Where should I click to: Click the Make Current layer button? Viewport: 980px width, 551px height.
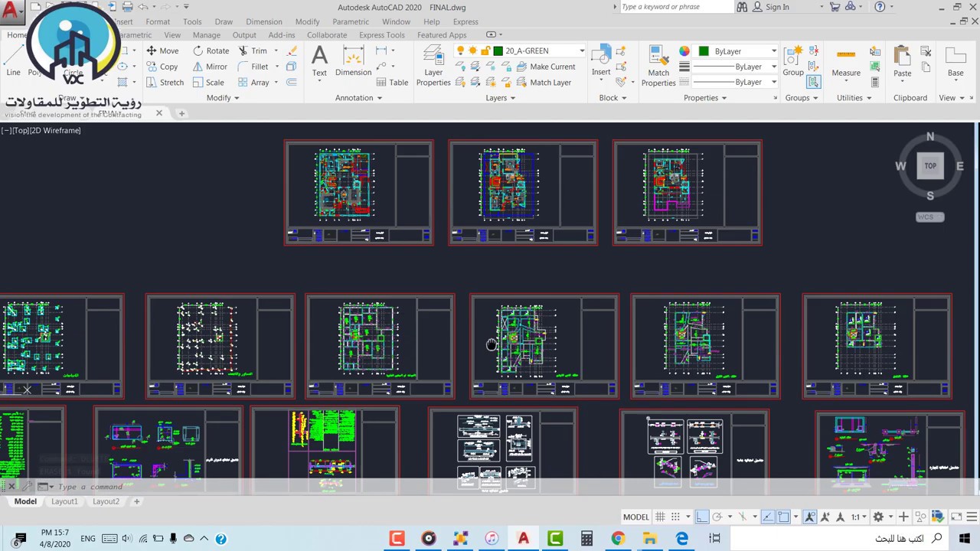(546, 67)
